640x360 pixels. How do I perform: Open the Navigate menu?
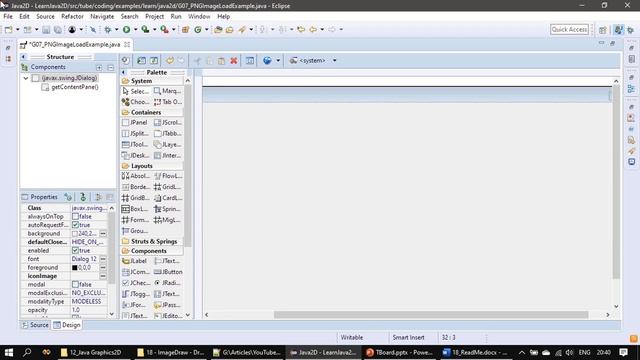pyautogui.click(x=102, y=16)
